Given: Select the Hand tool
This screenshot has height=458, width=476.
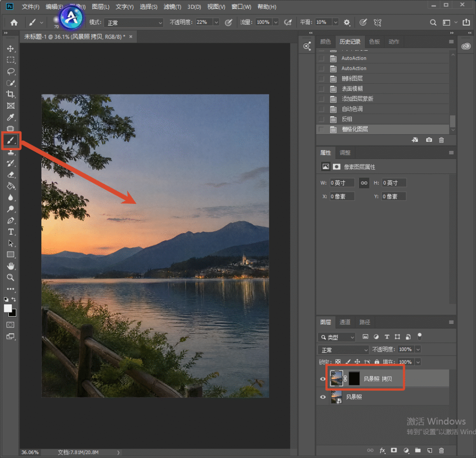Looking at the screenshot, I should 11,266.
